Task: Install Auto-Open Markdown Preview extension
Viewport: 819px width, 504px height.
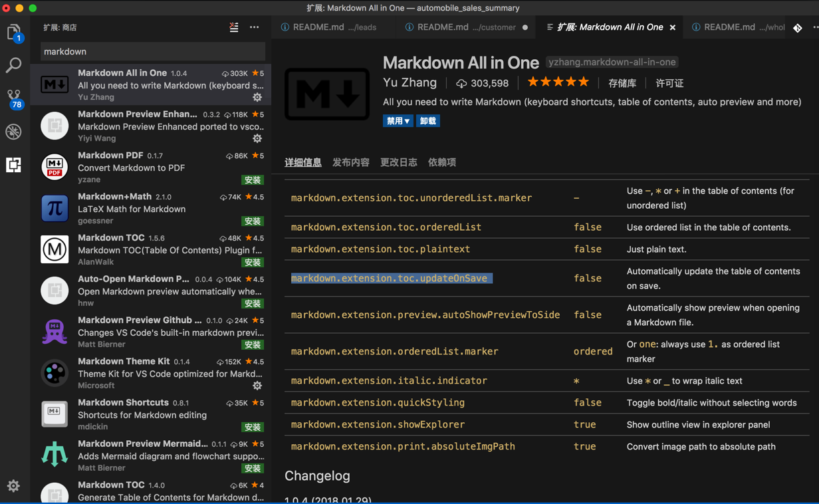Action: pyautogui.click(x=252, y=304)
